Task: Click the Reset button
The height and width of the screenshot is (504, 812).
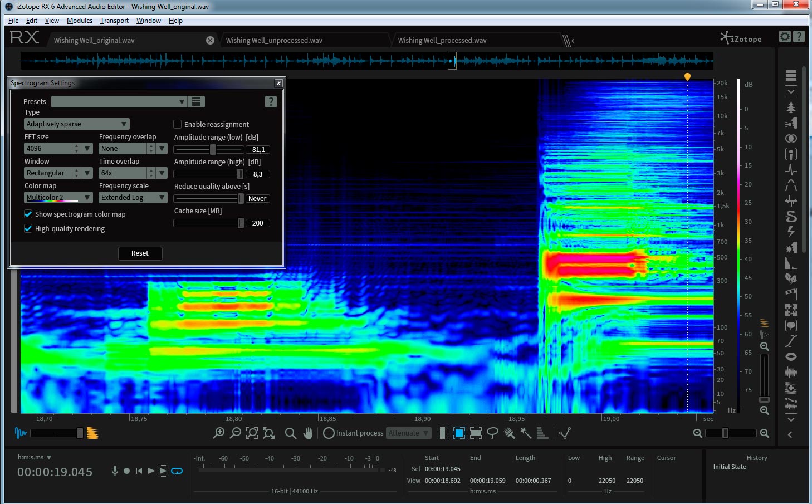Action: point(140,253)
